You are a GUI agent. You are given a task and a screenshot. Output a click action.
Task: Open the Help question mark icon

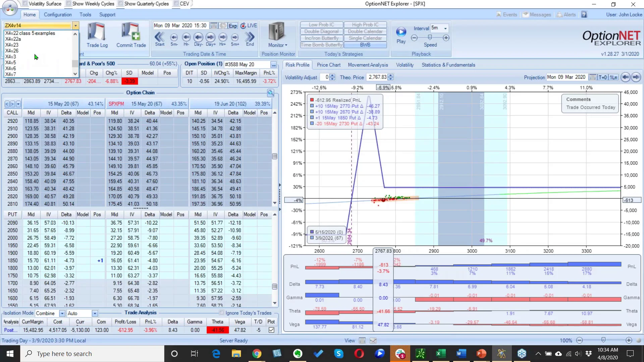(x=584, y=15)
